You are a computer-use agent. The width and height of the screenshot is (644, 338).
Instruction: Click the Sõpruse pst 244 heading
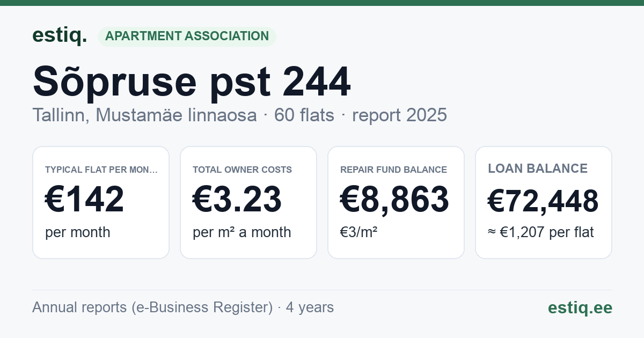click(x=192, y=82)
